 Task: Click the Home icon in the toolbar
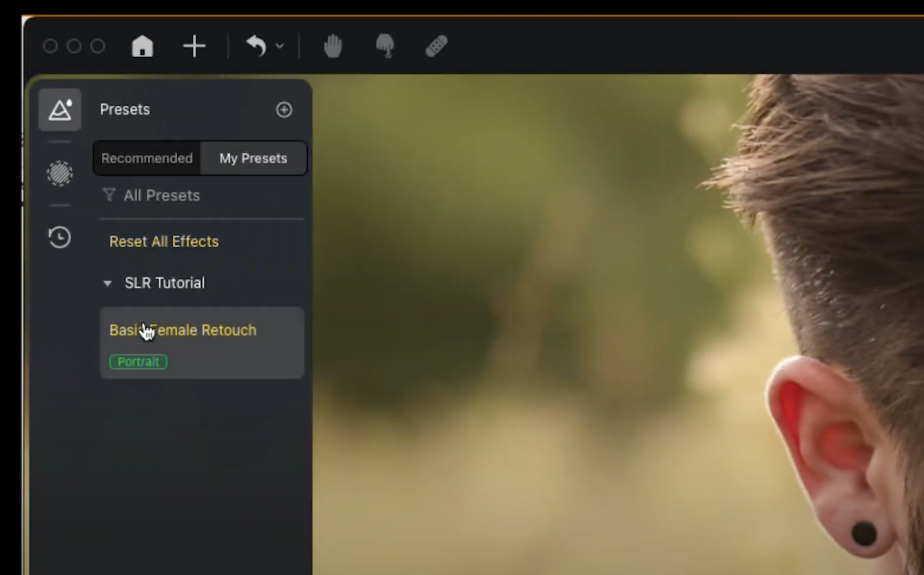coord(142,46)
